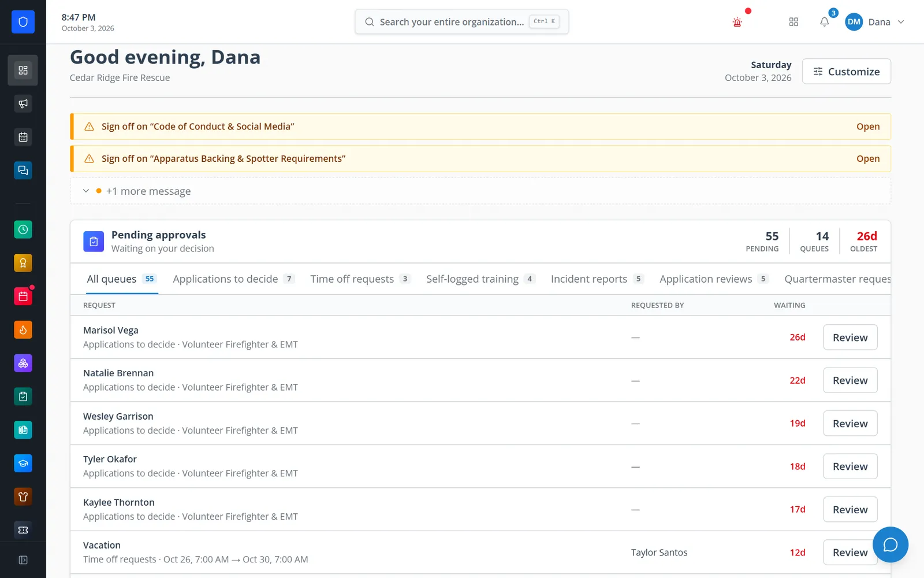Screen dimensions: 924x578
Task: Review Wesley Garrison's application
Action: pos(850,424)
